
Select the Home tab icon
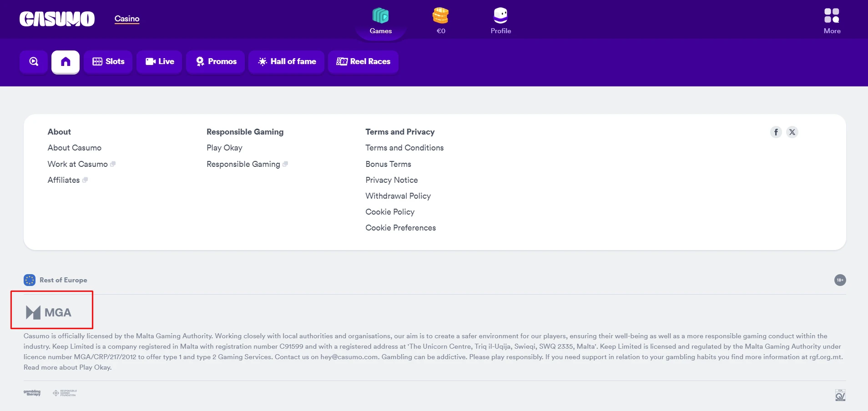pyautogui.click(x=66, y=62)
